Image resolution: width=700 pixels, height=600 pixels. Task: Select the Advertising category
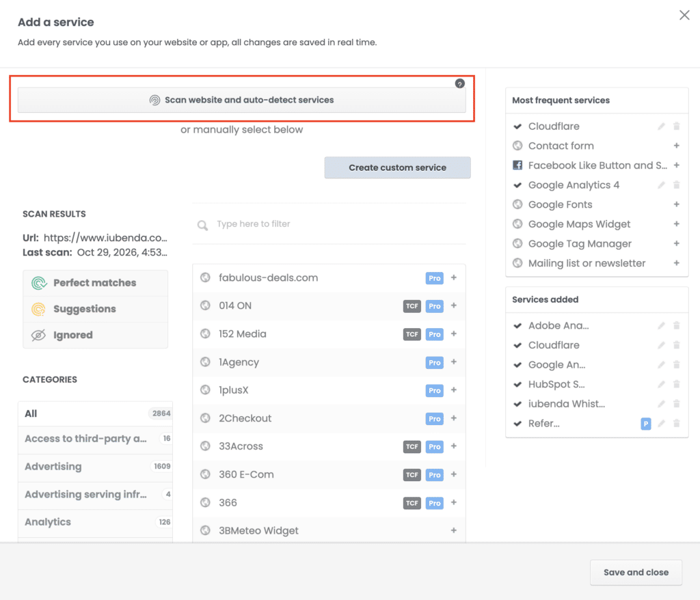pos(96,467)
